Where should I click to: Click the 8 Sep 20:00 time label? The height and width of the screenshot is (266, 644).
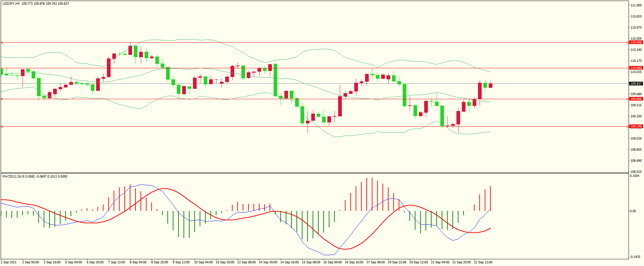click(x=160, y=262)
